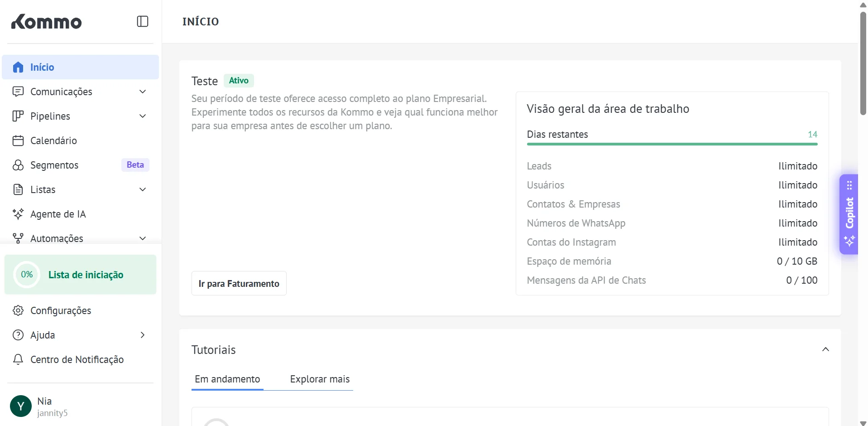The height and width of the screenshot is (426, 868).
Task: Click the 0% progress circle
Action: 27,275
